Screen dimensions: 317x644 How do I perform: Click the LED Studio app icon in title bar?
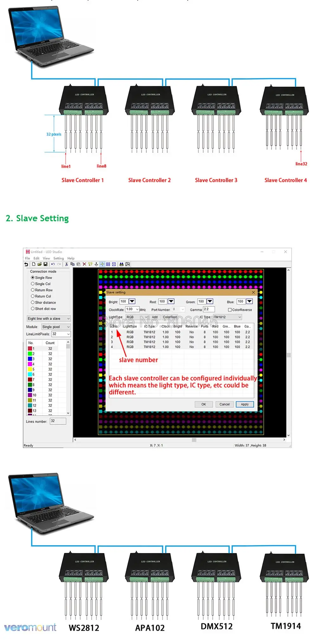(28, 252)
